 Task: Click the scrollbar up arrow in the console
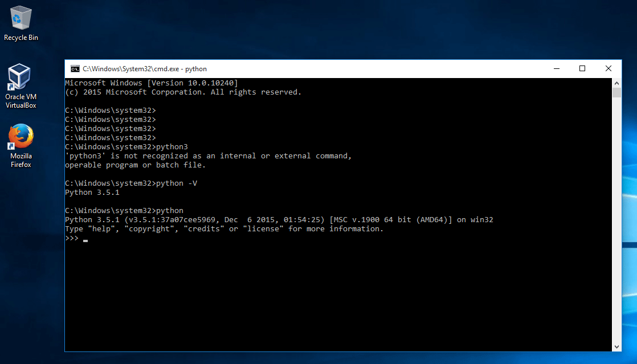(616, 82)
